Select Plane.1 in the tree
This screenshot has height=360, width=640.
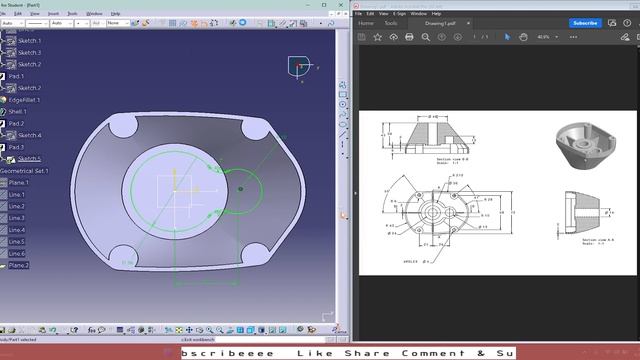click(x=18, y=182)
